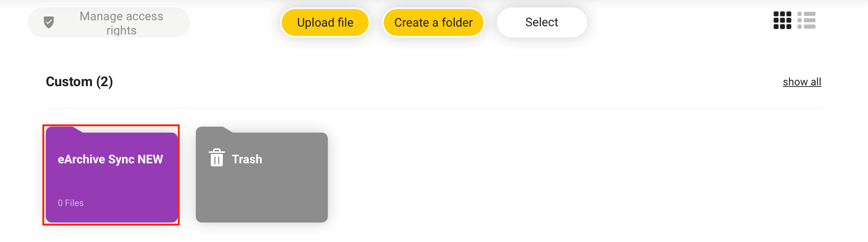Activate the Select mode button
This screenshot has width=868, height=242.
[x=542, y=22]
